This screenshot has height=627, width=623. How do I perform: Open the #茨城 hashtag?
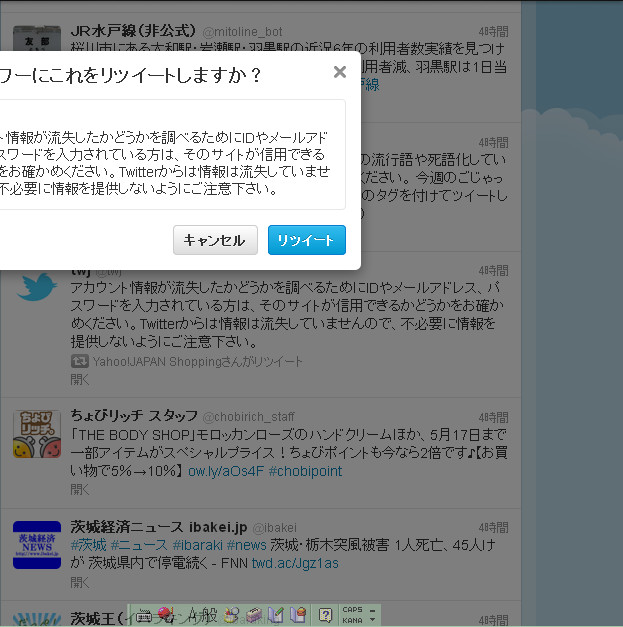[x=88, y=545]
